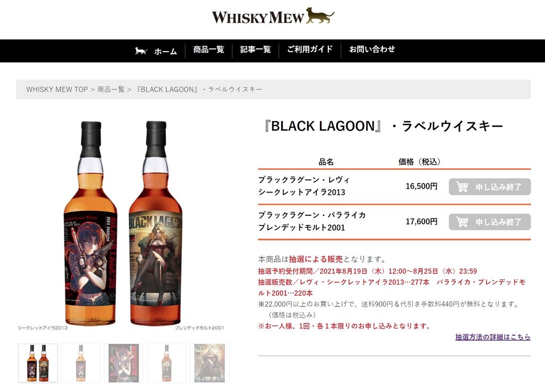Click WHISKY MEW TOP breadcrumb link

57,89
